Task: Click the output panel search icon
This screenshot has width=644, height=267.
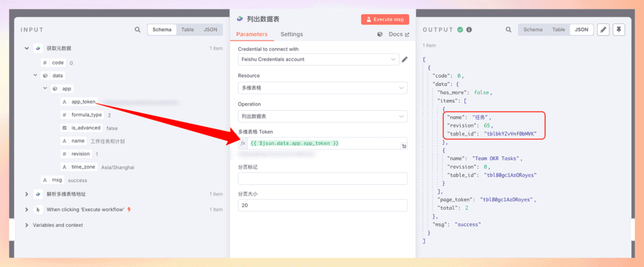Action: 509,29
